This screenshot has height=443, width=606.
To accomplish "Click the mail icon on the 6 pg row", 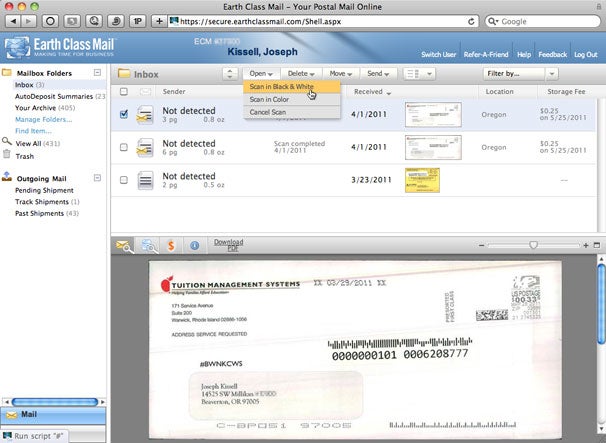I will tap(145, 147).
